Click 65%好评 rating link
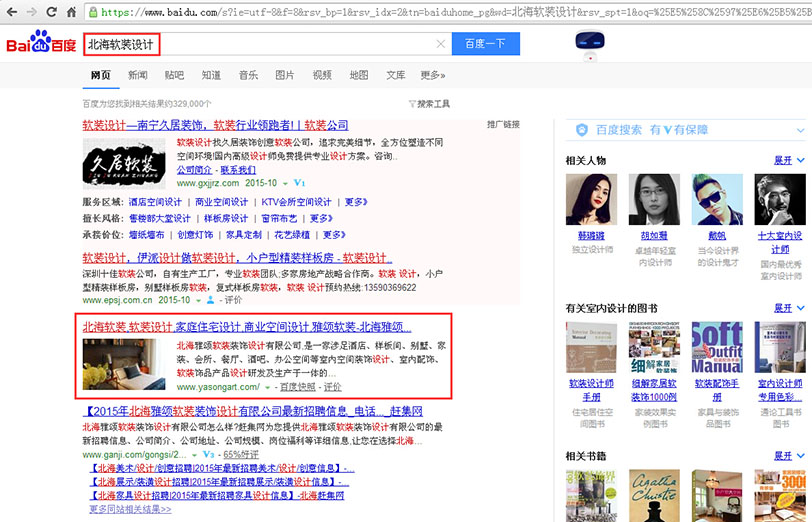This screenshot has width=812, height=522. (x=241, y=455)
